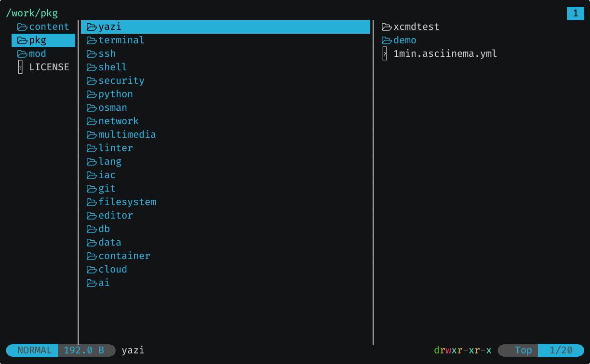Click the NORMAL mode indicator
Viewport: 590px width, 364px height.
[x=34, y=350]
